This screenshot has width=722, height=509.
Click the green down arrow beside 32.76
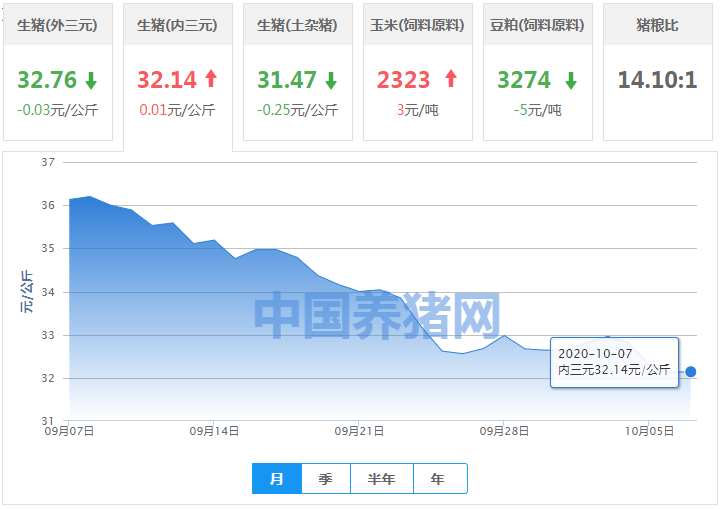pyautogui.click(x=91, y=80)
